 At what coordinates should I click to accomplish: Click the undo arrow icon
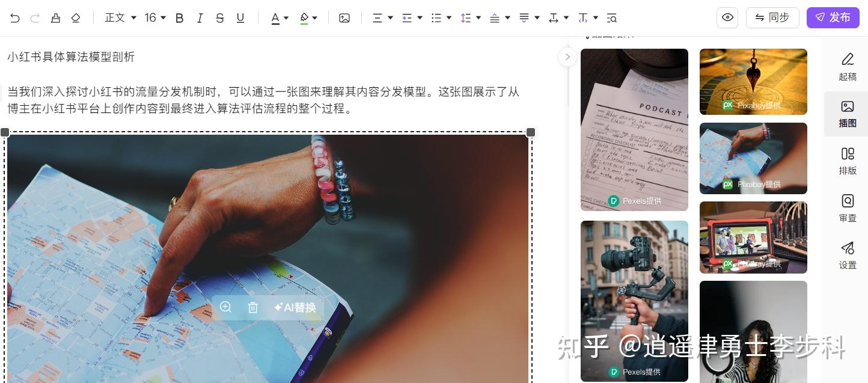[15, 18]
